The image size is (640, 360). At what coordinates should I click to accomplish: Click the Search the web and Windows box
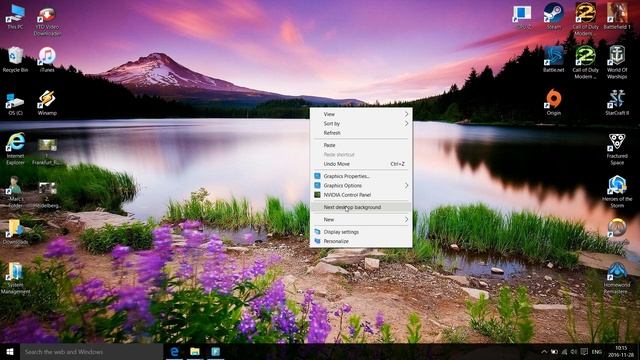pos(91,352)
